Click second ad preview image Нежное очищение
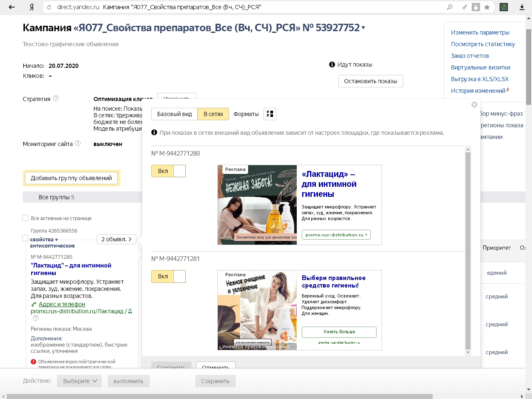Viewport: 532px width, 399px height. tap(257, 310)
